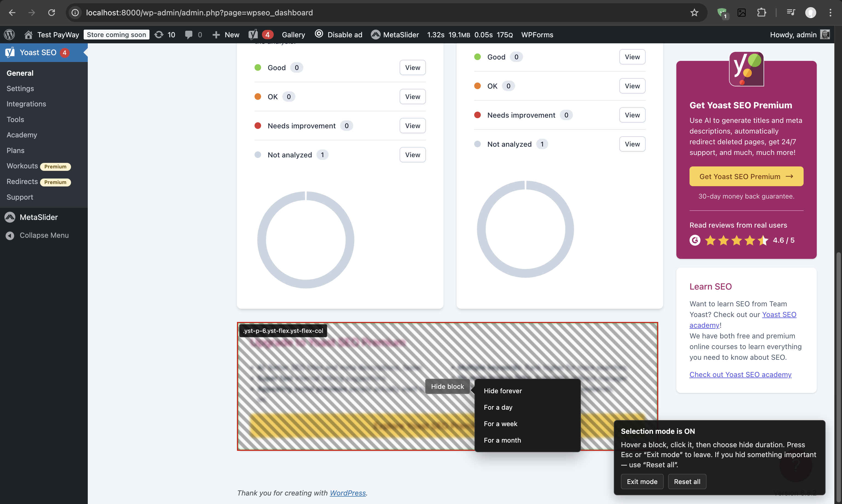
Task: Click the Yoast Premium logo on the card
Action: tap(747, 69)
